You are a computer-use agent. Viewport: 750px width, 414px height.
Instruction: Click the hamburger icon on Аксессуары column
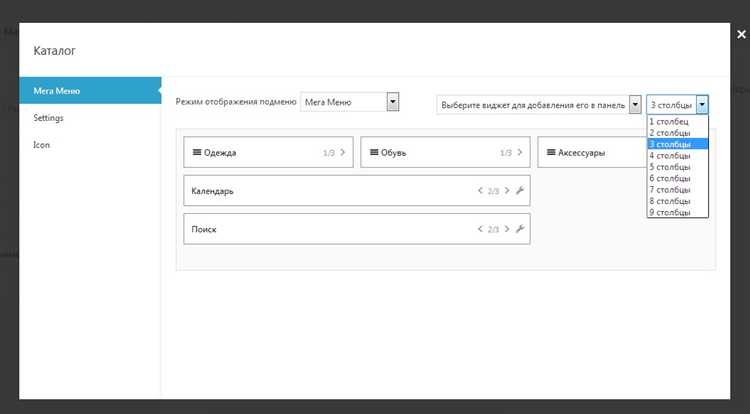[551, 153]
